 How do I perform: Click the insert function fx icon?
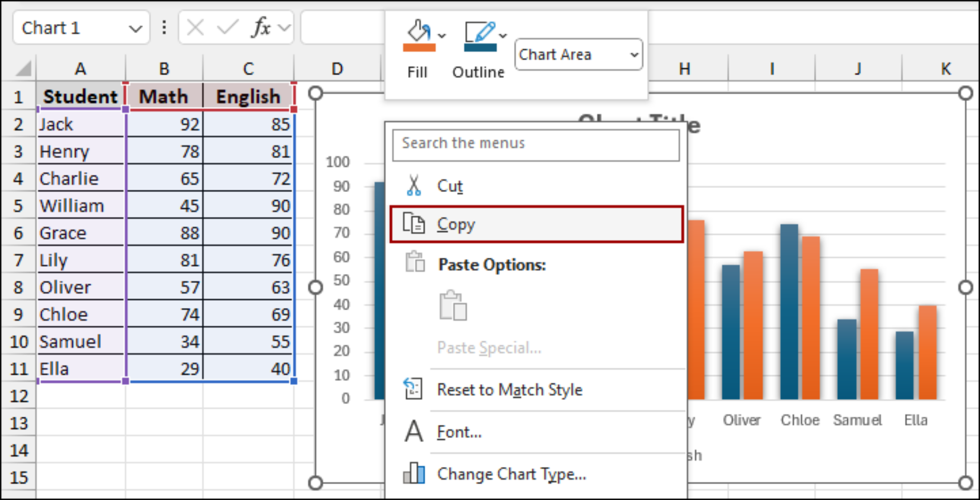coord(261,28)
